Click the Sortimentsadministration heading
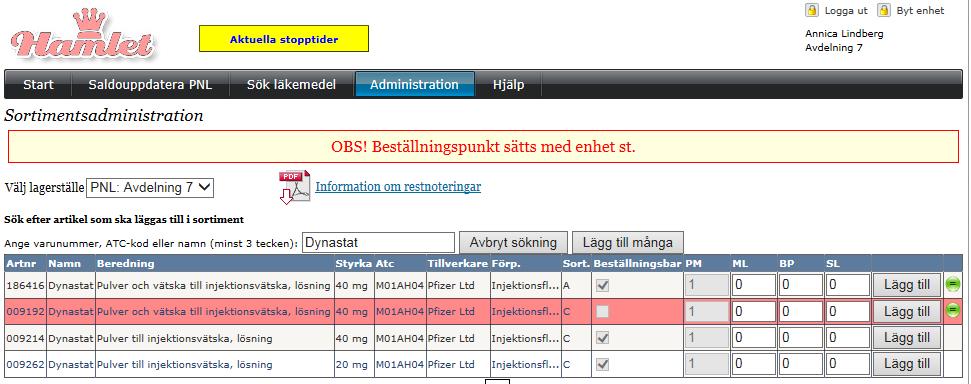The image size is (971, 384). [104, 116]
